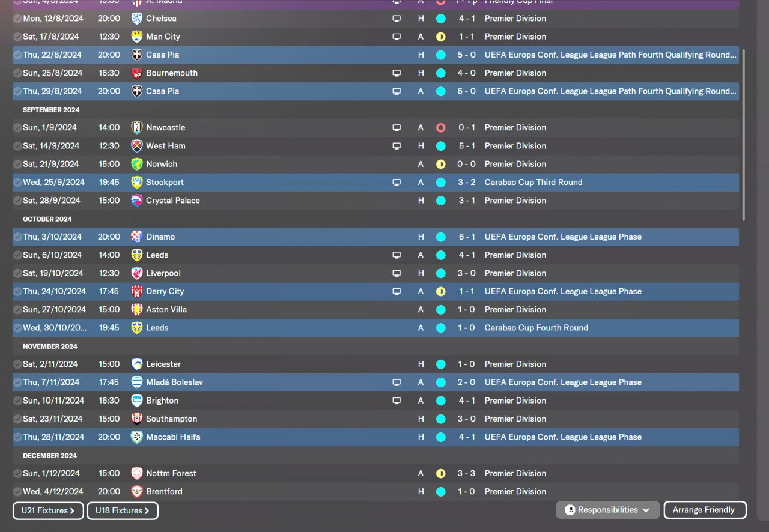Toggle the checkmark beside Sat, 2/11/2024 fixture

tap(17, 364)
